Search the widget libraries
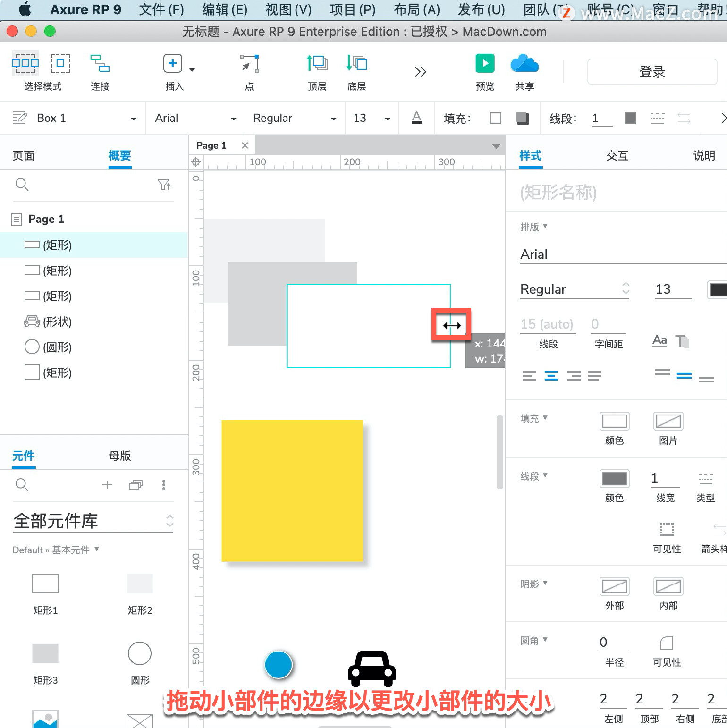Screen dimensions: 727x728 point(22,485)
